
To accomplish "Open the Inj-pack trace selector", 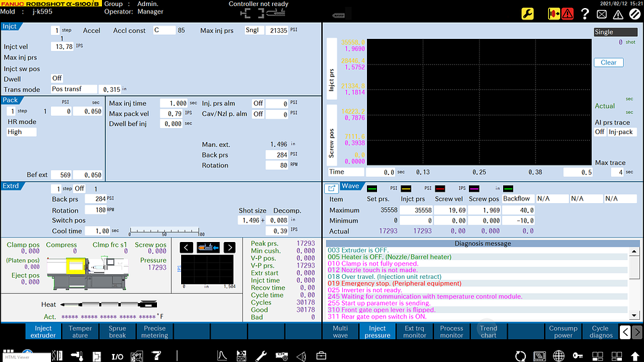I will click(x=623, y=132).
